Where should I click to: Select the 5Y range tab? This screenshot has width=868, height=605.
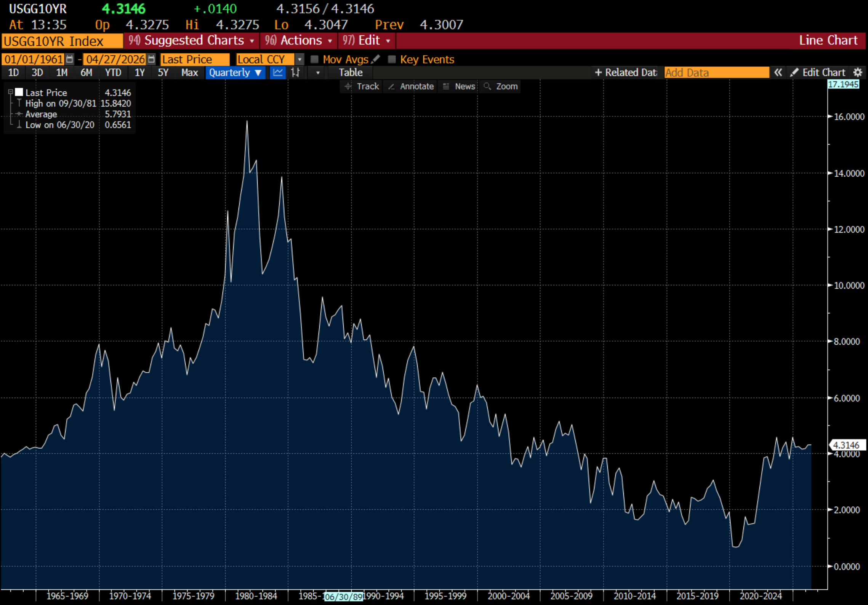[x=163, y=72]
